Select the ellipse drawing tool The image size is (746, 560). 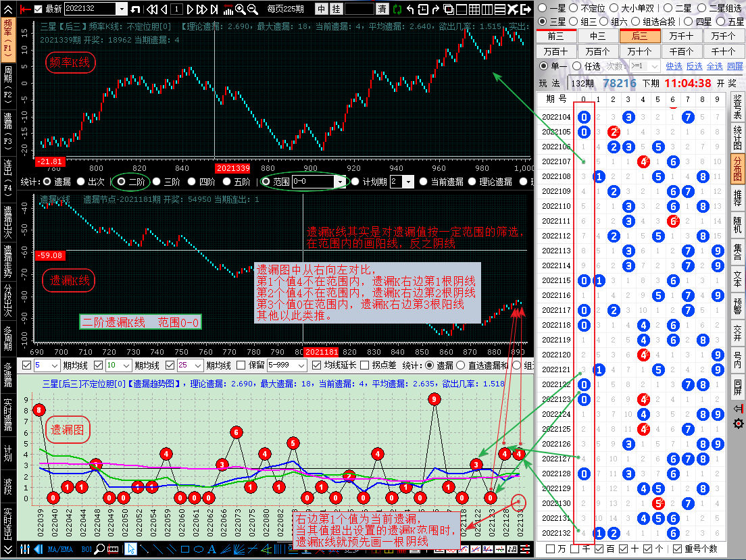199,549
